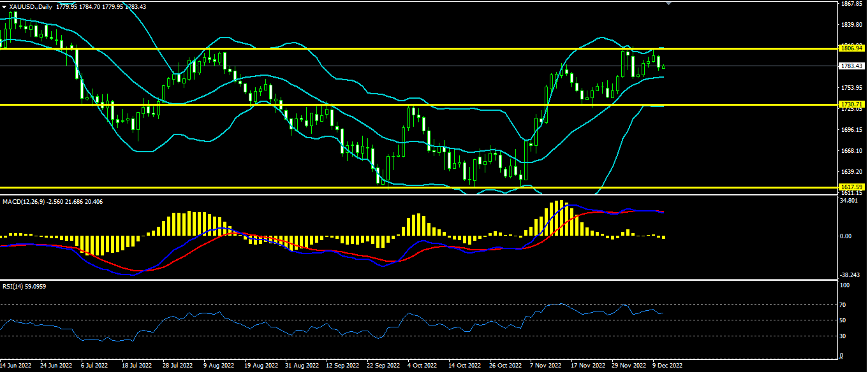Image resolution: width=868 pixels, height=372 pixels.
Task: Click the gray chart shift triangle marker
Action: (668, 3)
